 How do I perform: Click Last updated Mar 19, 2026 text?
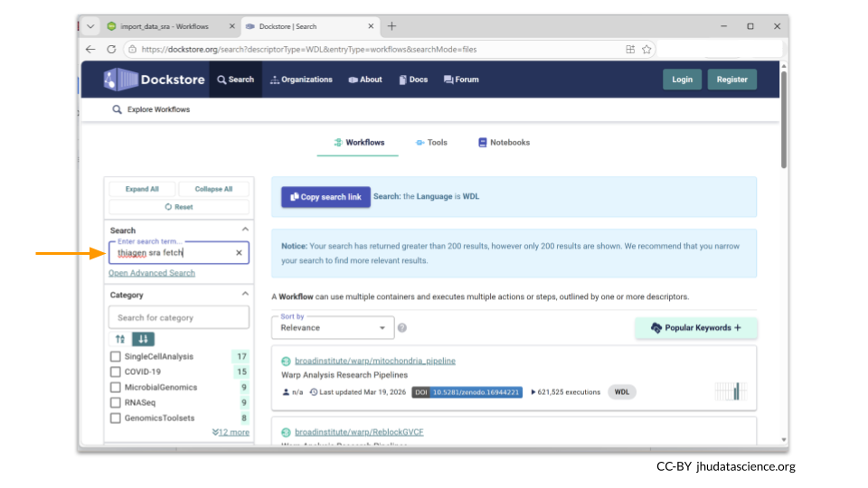pyautogui.click(x=363, y=392)
